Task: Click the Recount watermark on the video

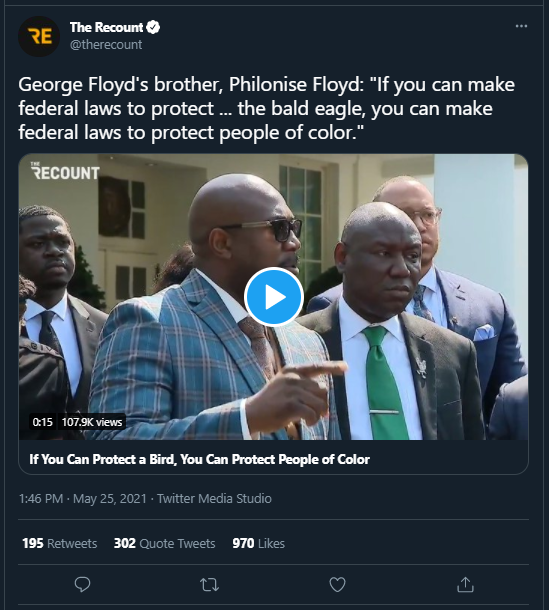Action: [65, 171]
